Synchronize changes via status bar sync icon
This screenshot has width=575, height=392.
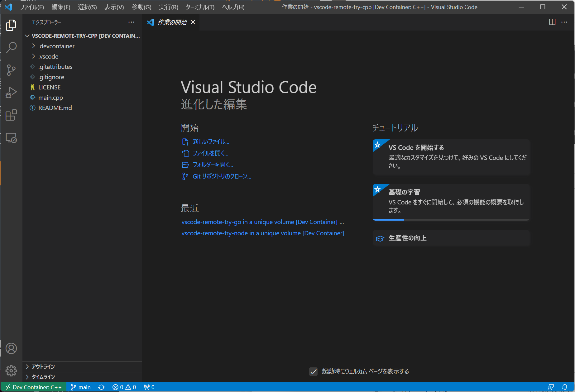click(102, 387)
